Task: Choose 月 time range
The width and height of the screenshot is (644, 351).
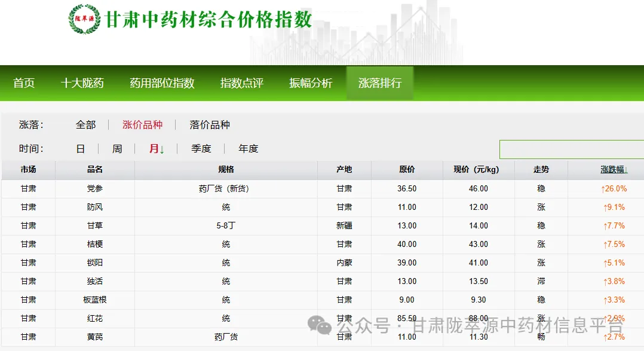Action: [157, 149]
